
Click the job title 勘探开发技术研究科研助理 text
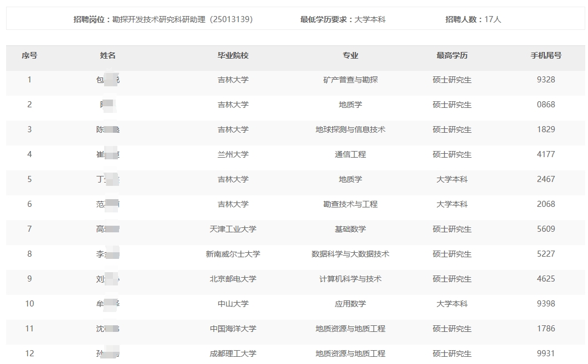(163, 19)
